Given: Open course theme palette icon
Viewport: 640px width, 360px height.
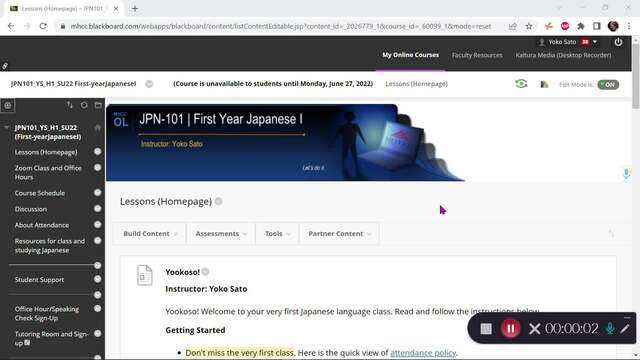Looking at the screenshot, I should pos(544,84).
